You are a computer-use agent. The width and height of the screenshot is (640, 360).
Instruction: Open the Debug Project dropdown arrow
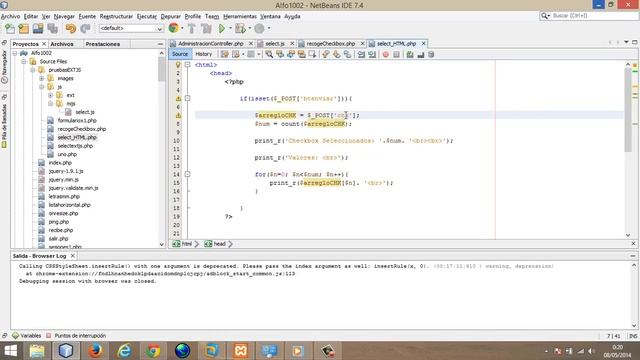[x=250, y=28]
